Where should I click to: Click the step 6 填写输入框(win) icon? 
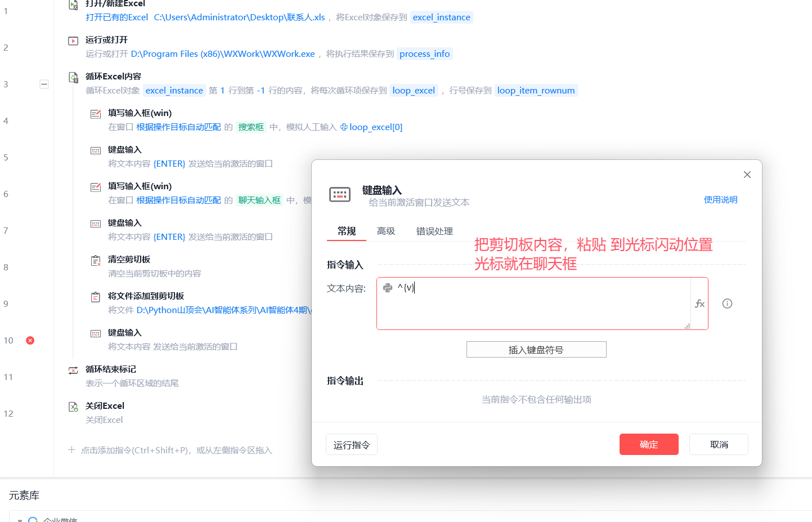coord(96,187)
